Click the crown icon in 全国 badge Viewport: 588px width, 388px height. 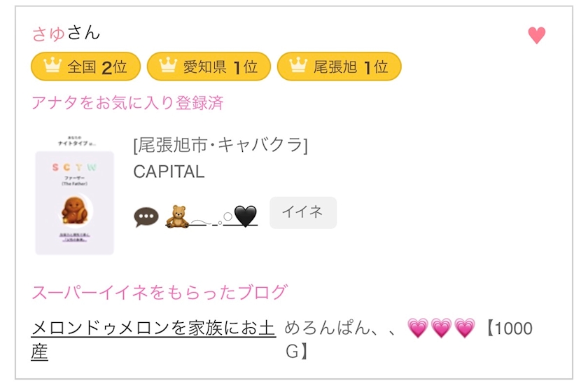click(52, 67)
